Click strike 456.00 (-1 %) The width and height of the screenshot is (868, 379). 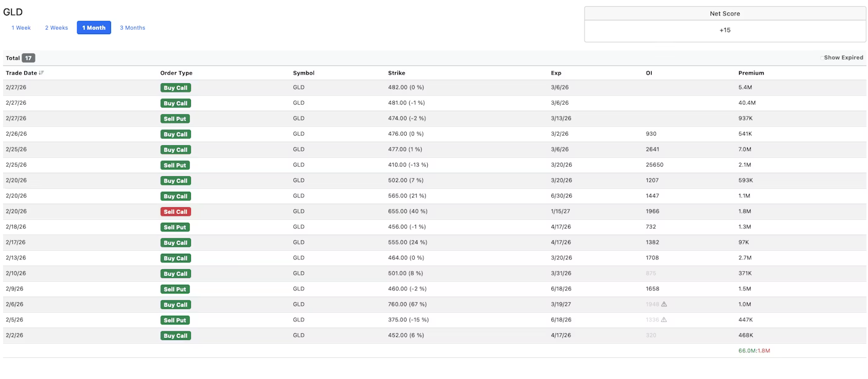coord(407,227)
